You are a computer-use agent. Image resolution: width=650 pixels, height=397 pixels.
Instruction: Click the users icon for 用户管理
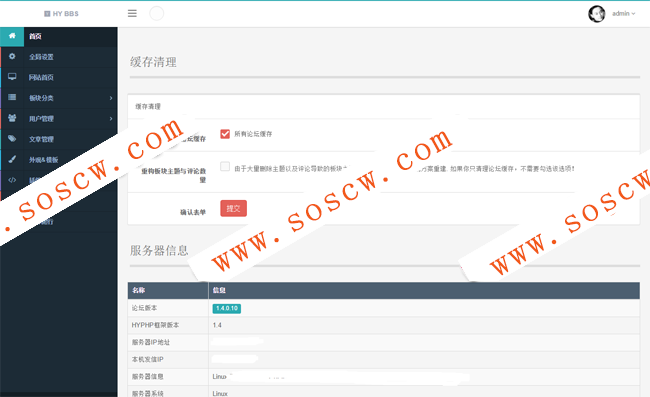pyautogui.click(x=12, y=118)
